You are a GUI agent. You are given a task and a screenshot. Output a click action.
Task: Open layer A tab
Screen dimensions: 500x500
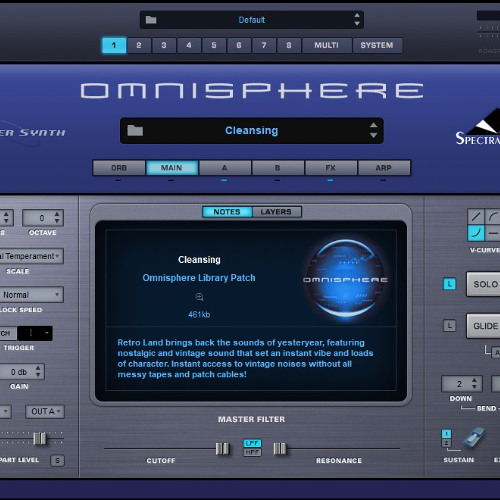(x=225, y=168)
